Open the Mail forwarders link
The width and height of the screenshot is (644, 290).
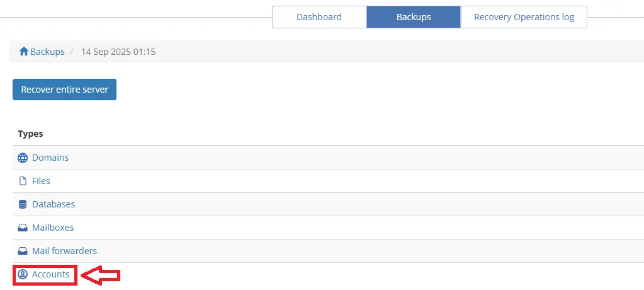point(64,251)
